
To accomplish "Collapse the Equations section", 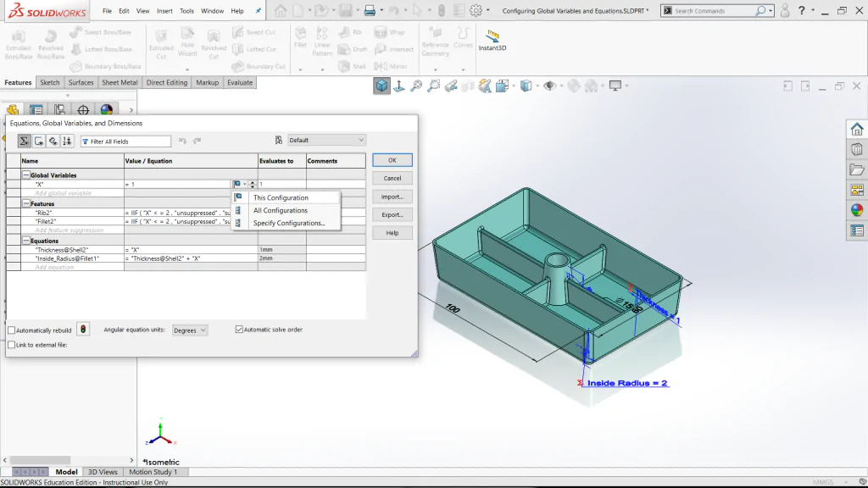I will coord(26,241).
